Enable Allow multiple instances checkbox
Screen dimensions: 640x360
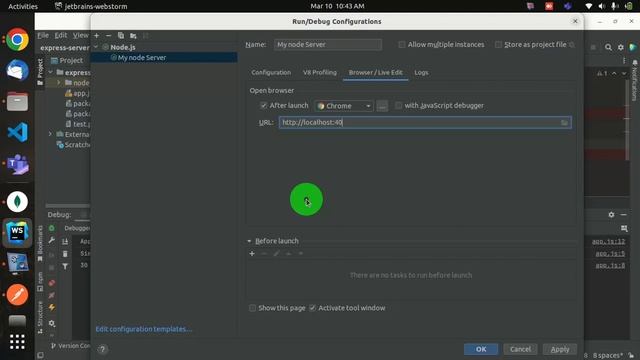coord(402,44)
